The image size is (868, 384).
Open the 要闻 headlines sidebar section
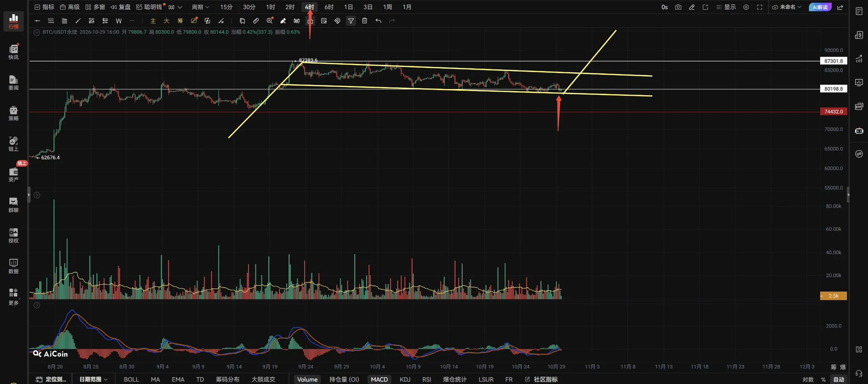pyautogui.click(x=13, y=83)
